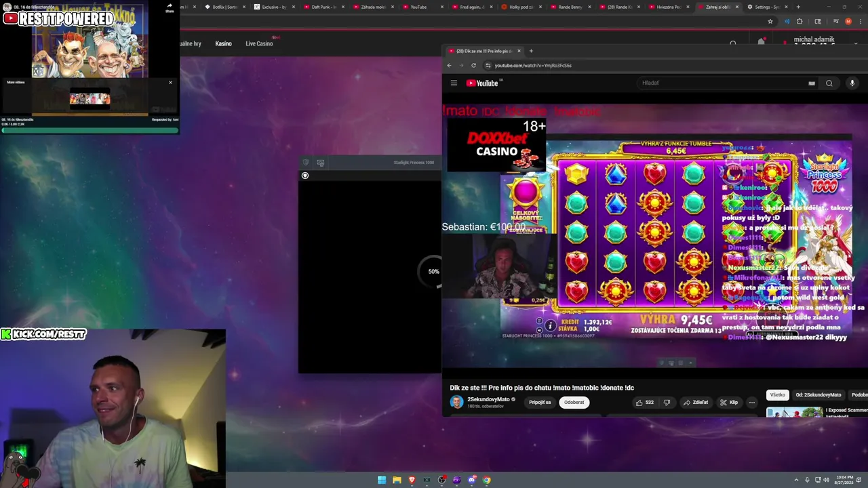Open the YouTube hamburger guide menu
Image resolution: width=868 pixels, height=488 pixels.
tap(454, 83)
